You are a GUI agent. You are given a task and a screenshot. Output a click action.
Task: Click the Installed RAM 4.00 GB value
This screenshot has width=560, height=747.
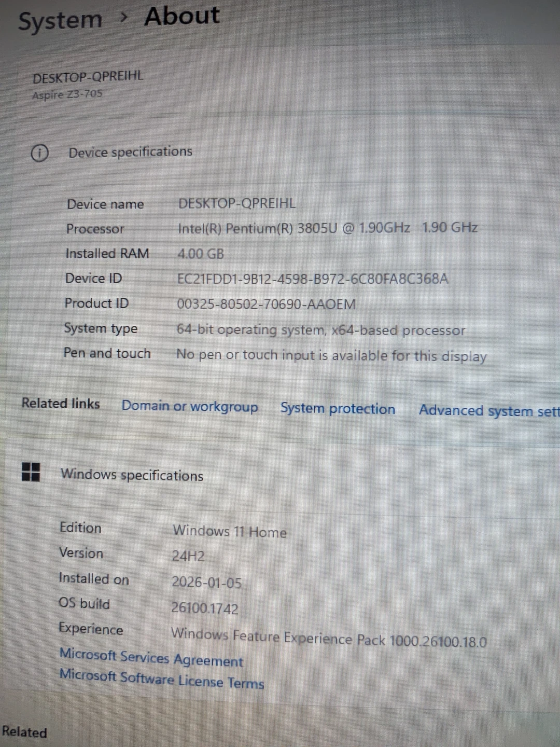(201, 254)
